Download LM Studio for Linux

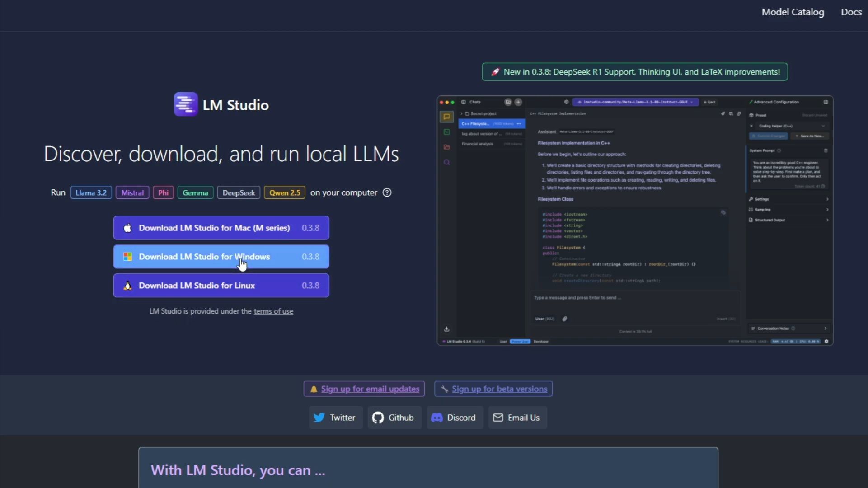pos(221,286)
